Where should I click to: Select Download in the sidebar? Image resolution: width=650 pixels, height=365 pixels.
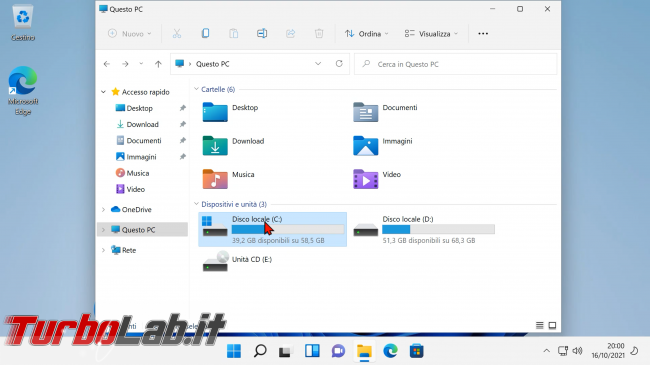pos(142,124)
